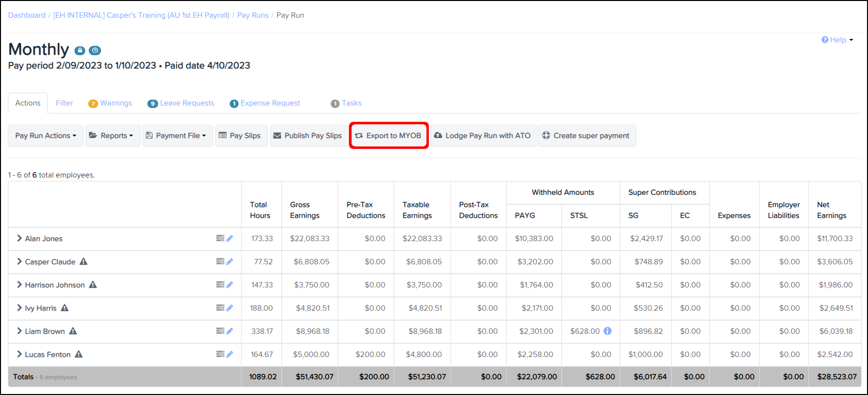Click info icon next to Liam Brown STSL $628.00
The image size is (868, 395).
pos(607,331)
